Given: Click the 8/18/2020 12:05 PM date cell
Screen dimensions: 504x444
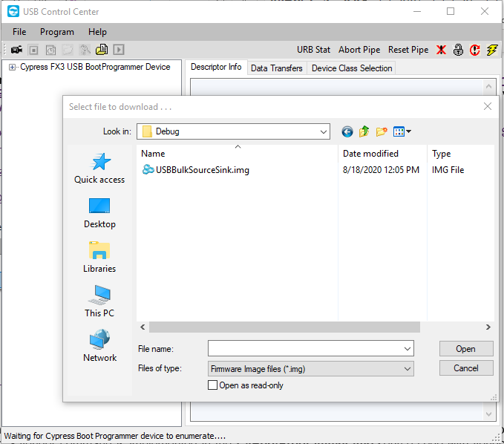Looking at the screenshot, I should click(381, 170).
